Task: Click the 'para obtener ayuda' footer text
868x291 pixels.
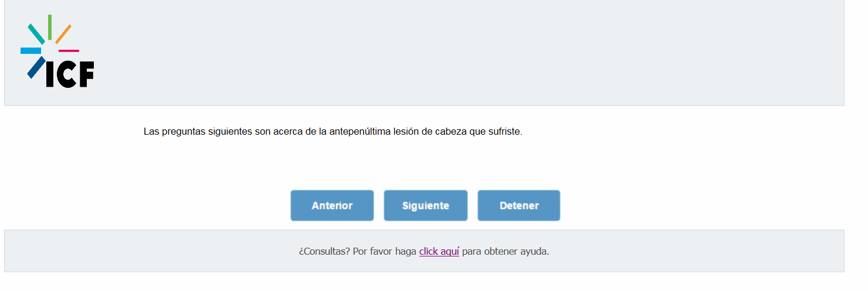Action: pyautogui.click(x=506, y=251)
